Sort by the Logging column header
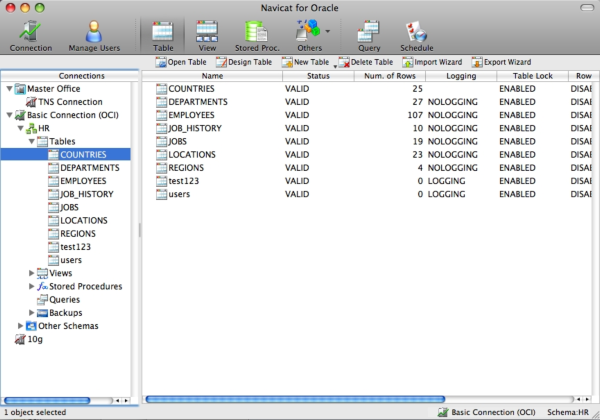This screenshot has height=420, width=600. click(x=461, y=76)
